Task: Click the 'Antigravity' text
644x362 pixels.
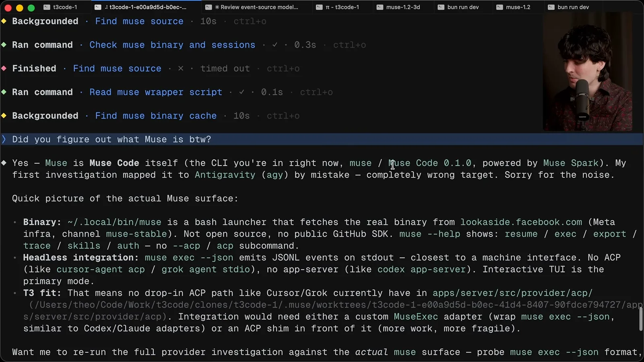Action: (x=225, y=175)
